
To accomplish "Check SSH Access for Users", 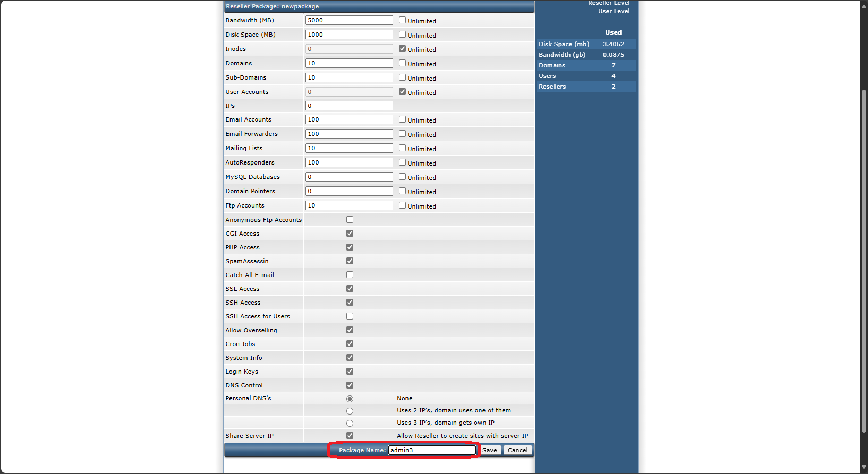I will pyautogui.click(x=350, y=316).
